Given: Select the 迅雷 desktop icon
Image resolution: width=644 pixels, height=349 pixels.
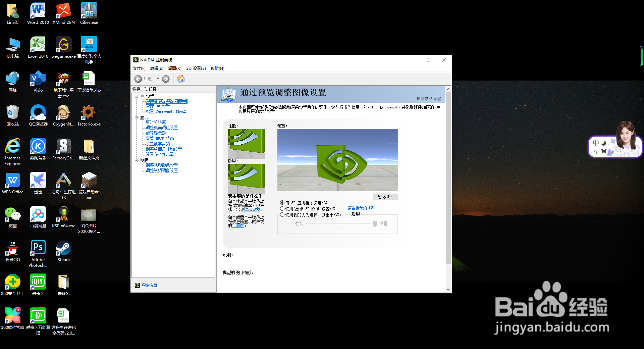Looking at the screenshot, I should click(38, 183).
